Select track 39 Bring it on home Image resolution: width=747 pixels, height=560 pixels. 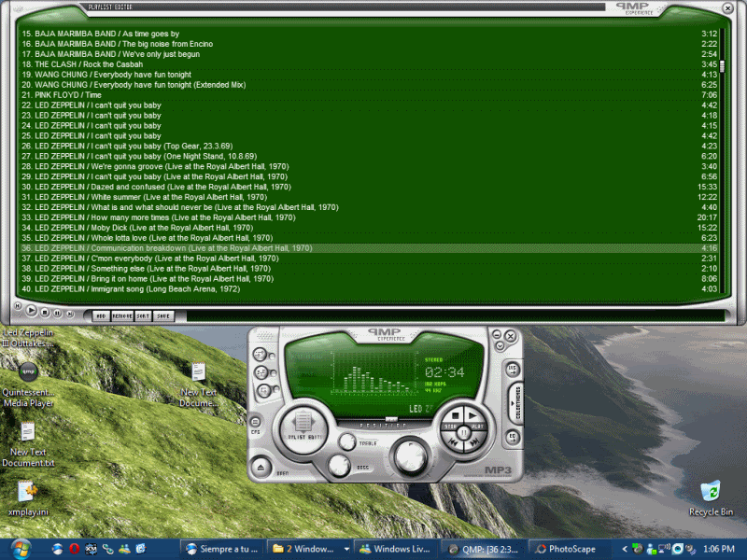[x=369, y=278]
